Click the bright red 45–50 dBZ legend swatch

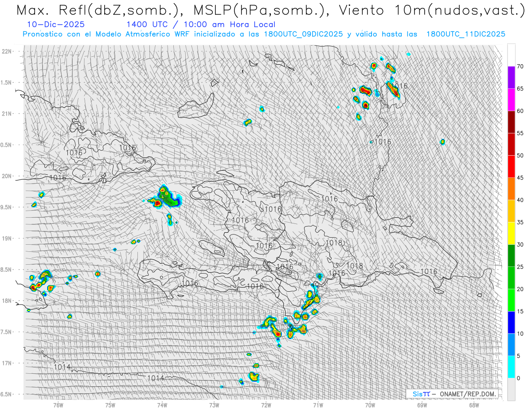[511, 167]
